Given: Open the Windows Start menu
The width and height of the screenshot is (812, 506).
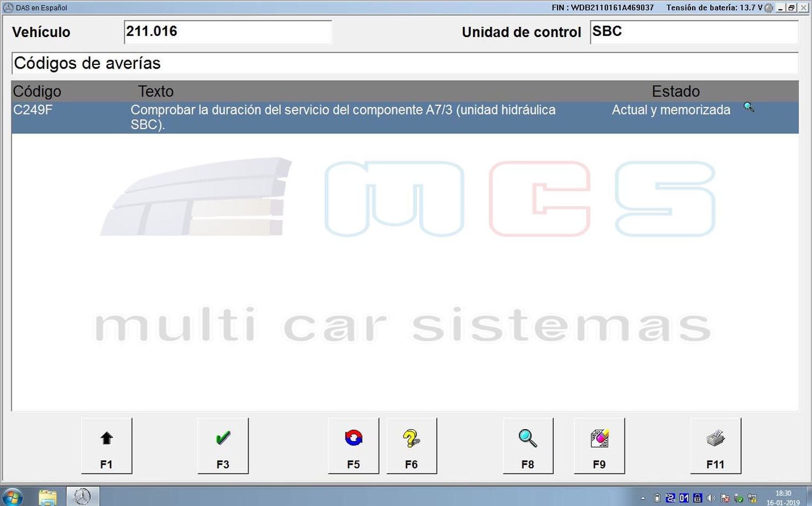Looking at the screenshot, I should pyautogui.click(x=12, y=497).
